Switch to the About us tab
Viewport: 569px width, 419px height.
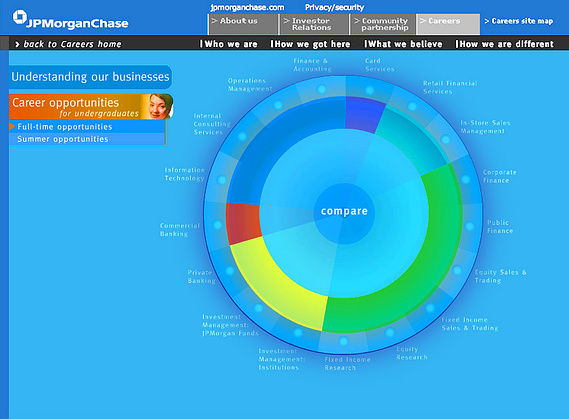pyautogui.click(x=243, y=24)
